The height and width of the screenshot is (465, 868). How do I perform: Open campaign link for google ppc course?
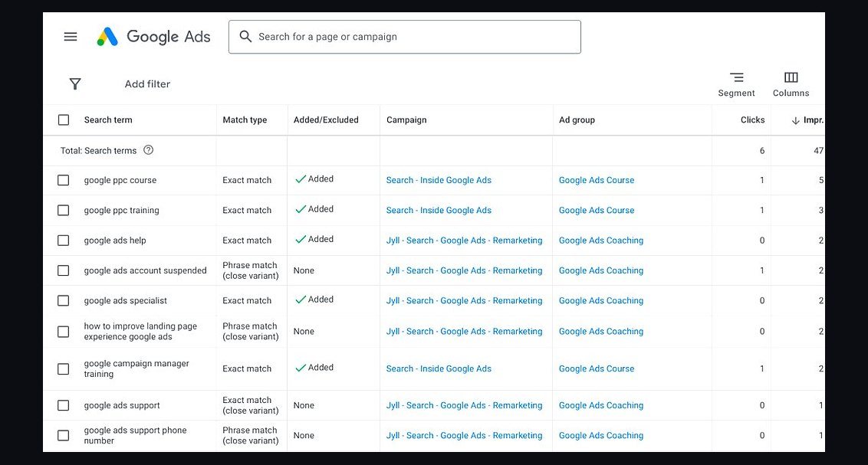click(x=439, y=180)
